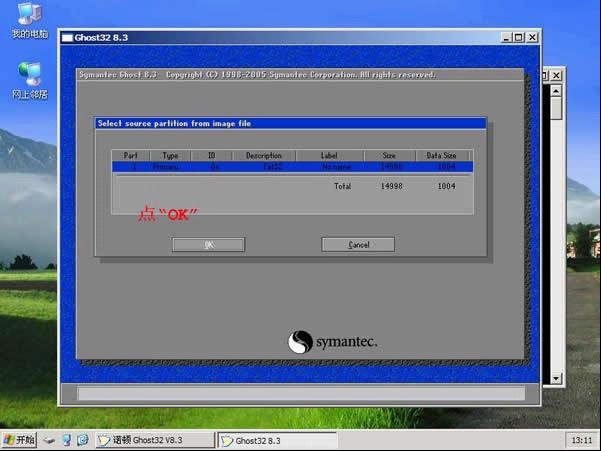Click the Data Size column header
This screenshot has width=601, height=451.
[441, 156]
